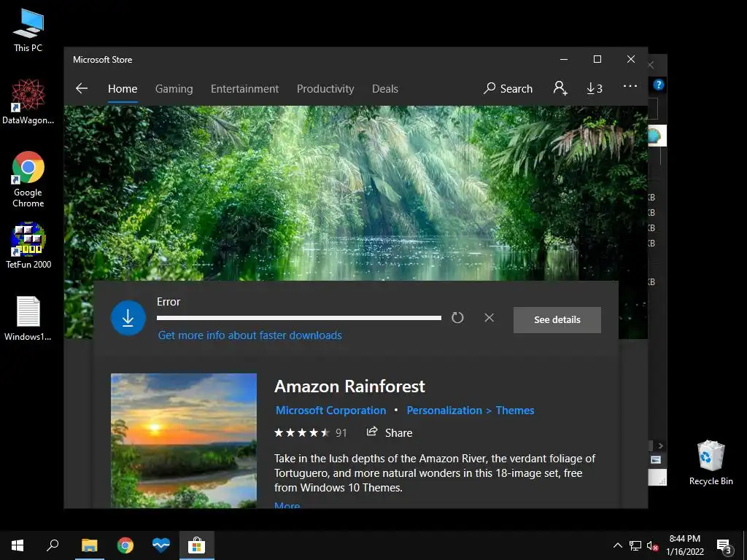Retry the failed download
The image size is (747, 560).
click(x=457, y=318)
